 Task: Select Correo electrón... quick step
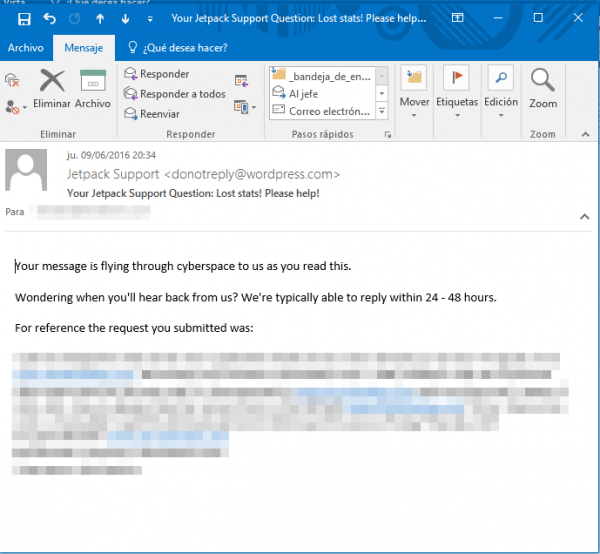pyautogui.click(x=321, y=111)
